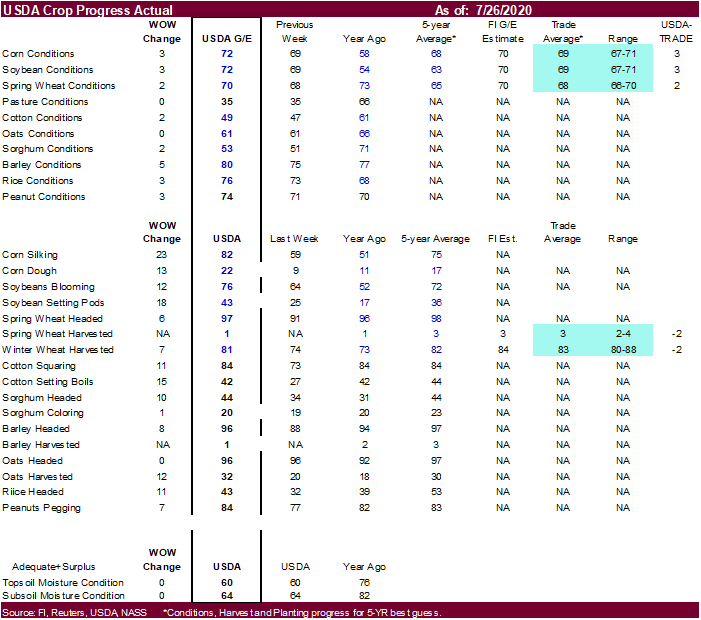Click Winter Wheat Harvested range '80-88'
Image resolution: width=701 pixels, height=620 pixels.
(x=623, y=350)
